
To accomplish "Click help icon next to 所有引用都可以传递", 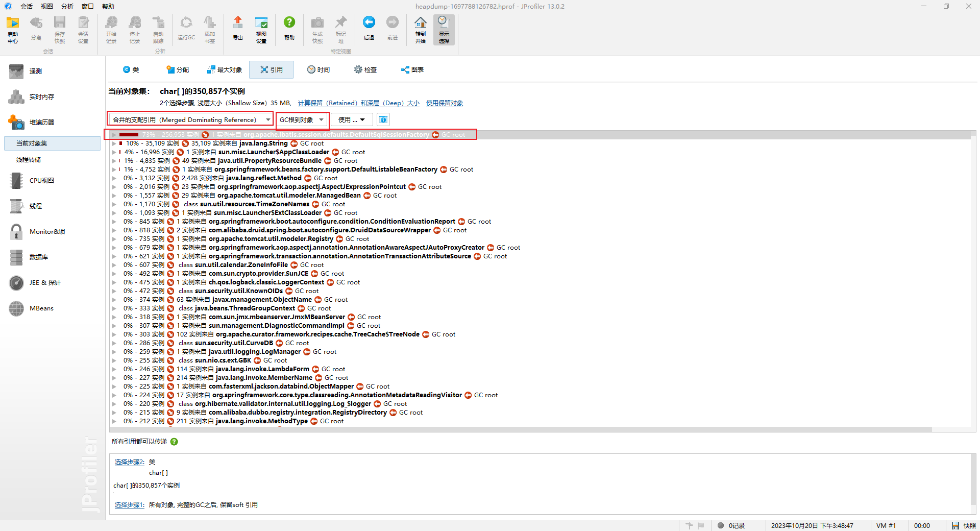I will tap(174, 442).
